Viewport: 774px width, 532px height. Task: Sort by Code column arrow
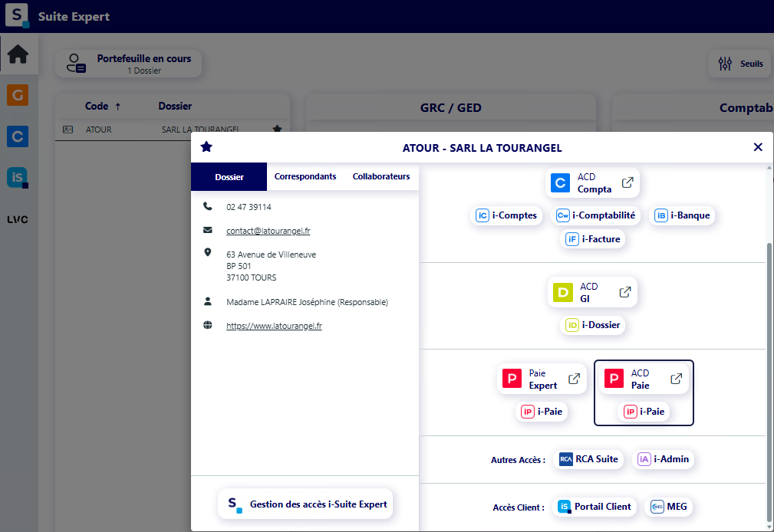point(118,106)
